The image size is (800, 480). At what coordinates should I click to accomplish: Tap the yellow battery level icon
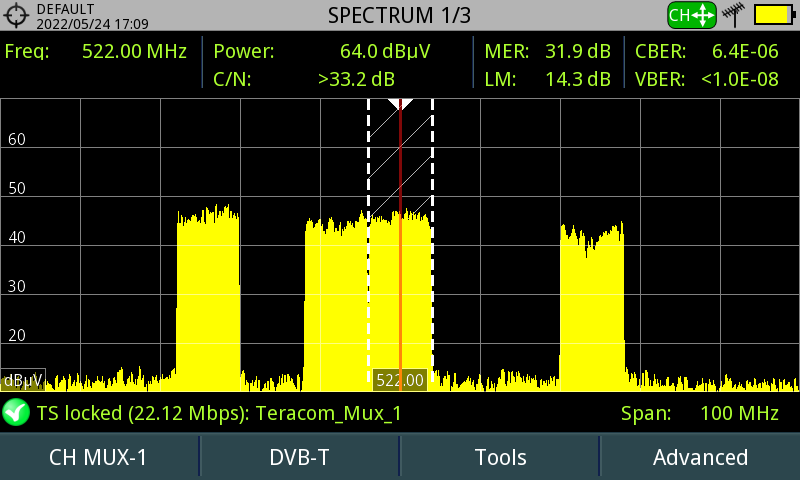tap(774, 15)
